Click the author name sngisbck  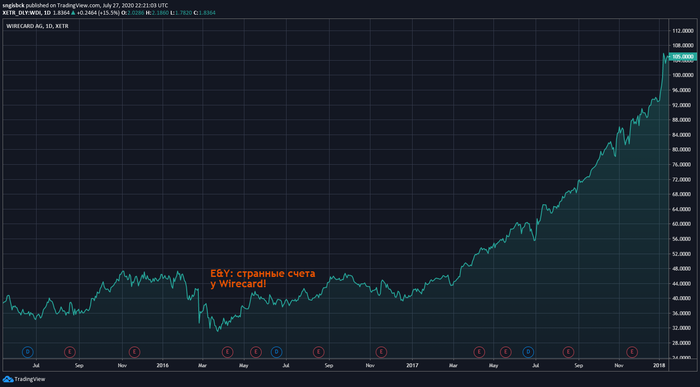pyautogui.click(x=13, y=5)
